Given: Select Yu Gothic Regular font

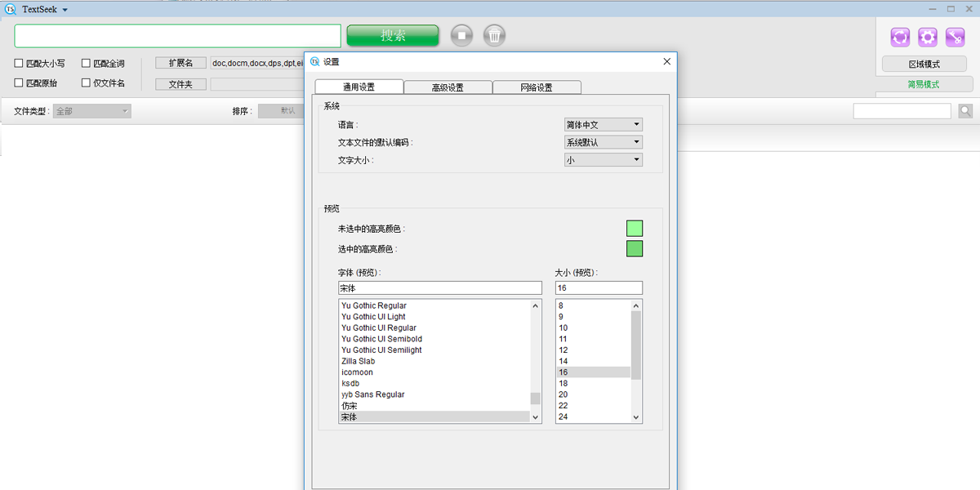Looking at the screenshot, I should click(x=434, y=305).
